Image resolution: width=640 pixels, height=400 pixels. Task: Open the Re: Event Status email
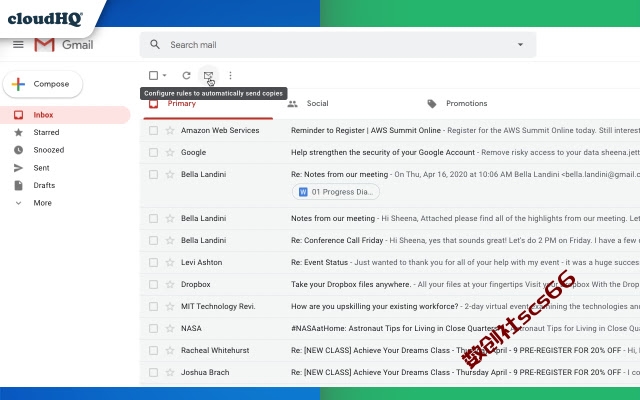tap(390, 262)
